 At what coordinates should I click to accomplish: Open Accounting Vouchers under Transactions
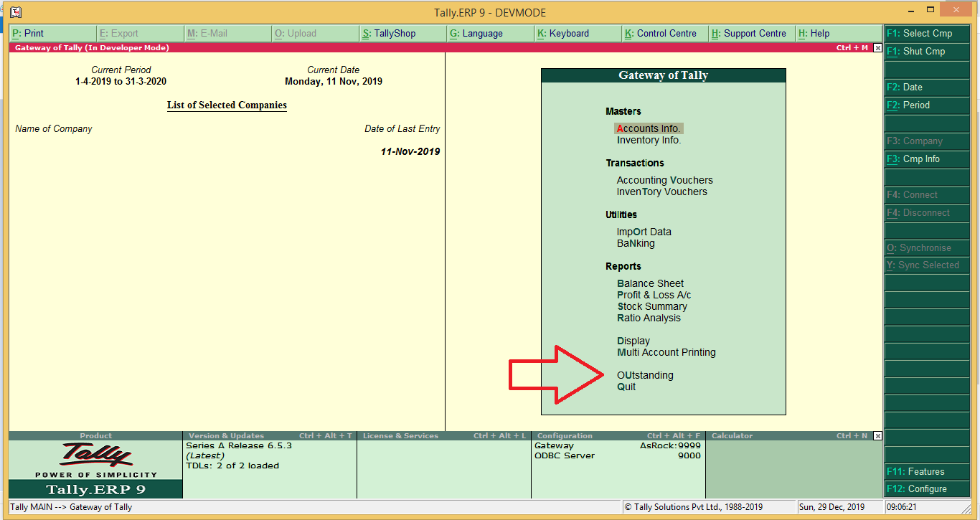click(x=664, y=180)
